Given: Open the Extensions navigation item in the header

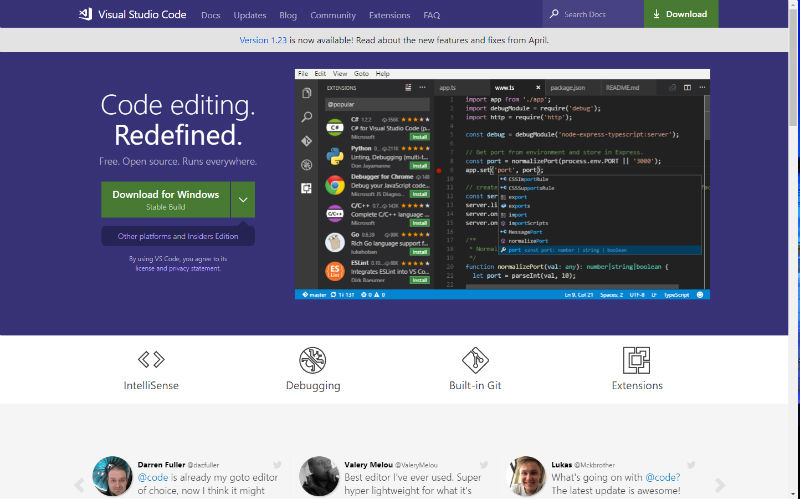Looking at the screenshot, I should [389, 15].
